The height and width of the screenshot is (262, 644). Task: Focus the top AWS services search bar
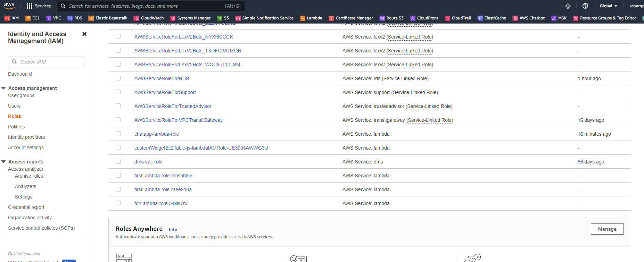pyautogui.click(x=150, y=6)
